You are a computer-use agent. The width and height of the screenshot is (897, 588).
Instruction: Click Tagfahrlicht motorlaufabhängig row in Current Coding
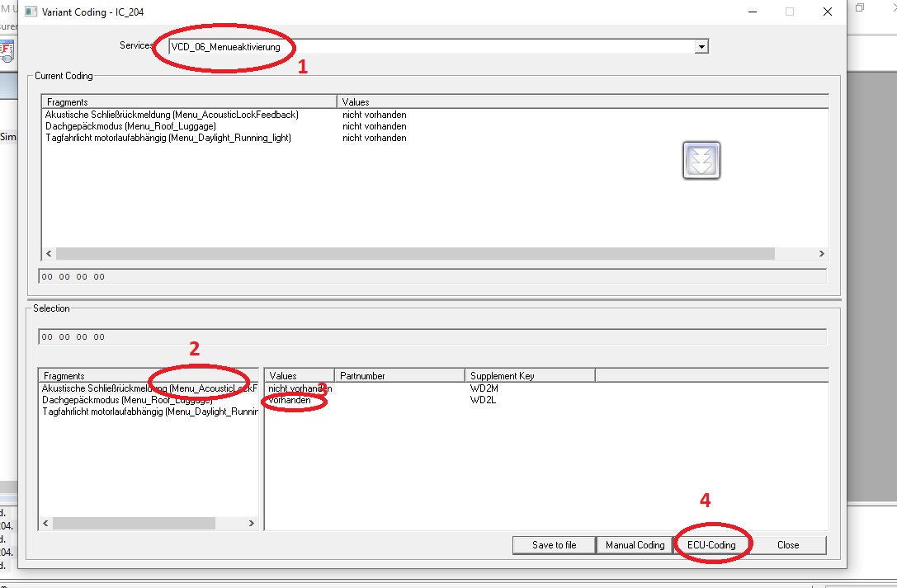pyautogui.click(x=168, y=139)
